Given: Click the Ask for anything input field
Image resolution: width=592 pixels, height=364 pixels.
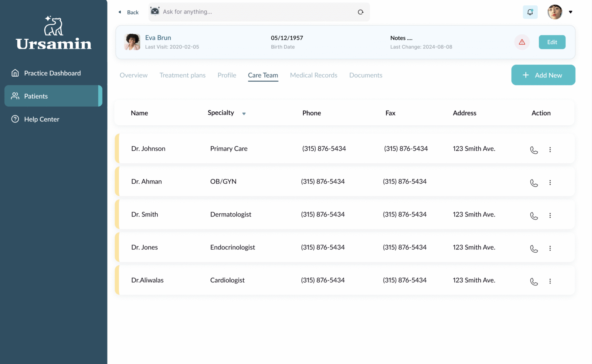Looking at the screenshot, I should (x=231, y=12).
